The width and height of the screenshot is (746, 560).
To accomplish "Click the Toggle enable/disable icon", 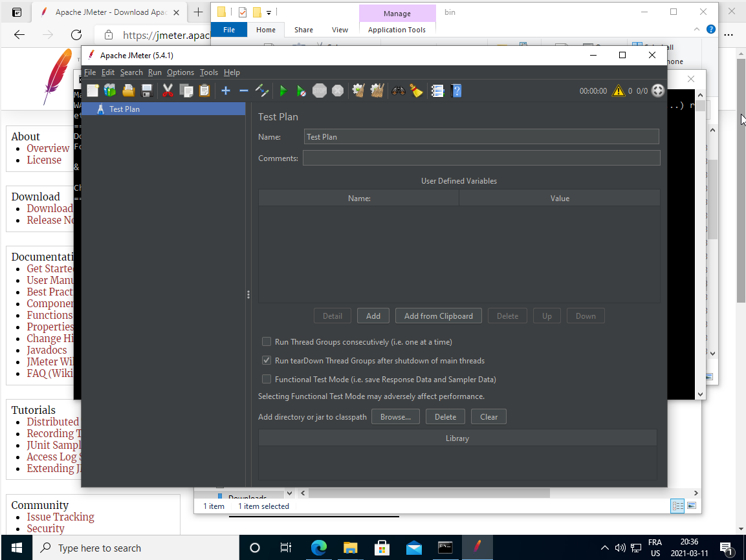I will pos(262,91).
